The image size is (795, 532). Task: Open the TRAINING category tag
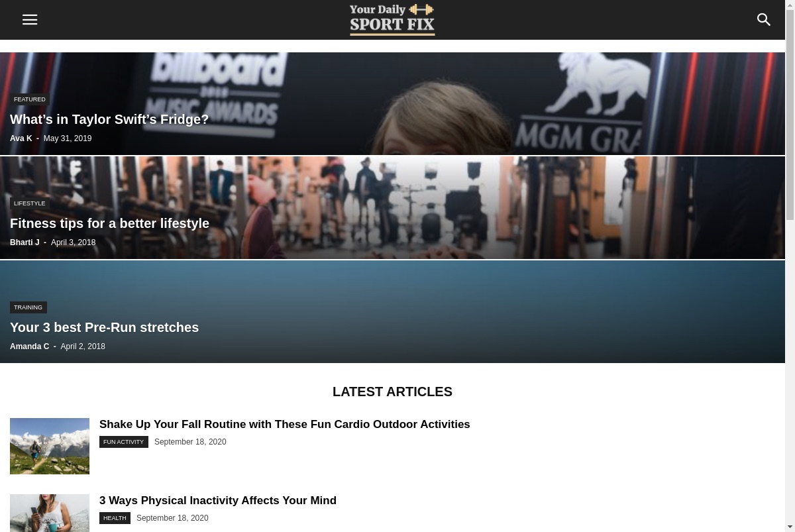28,307
